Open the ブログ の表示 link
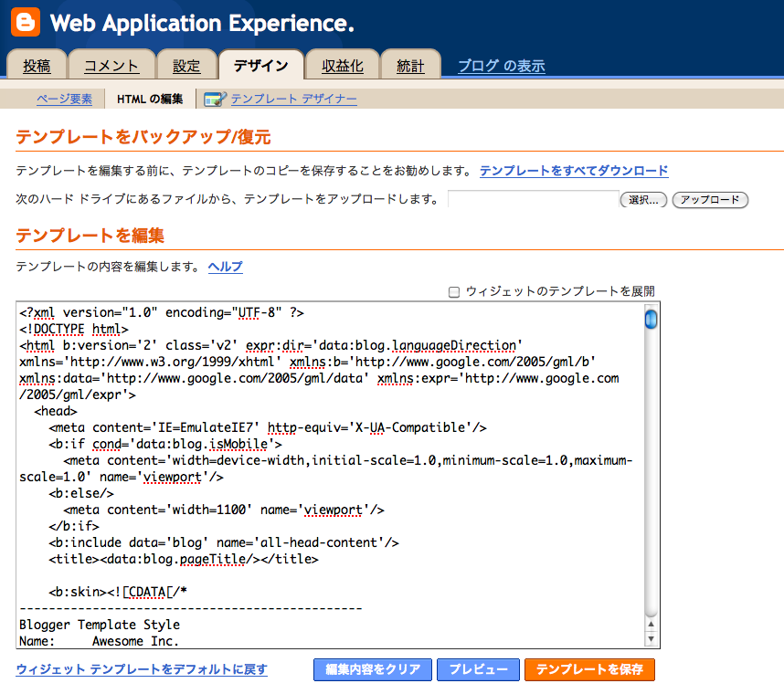This screenshot has width=784, height=694. (x=502, y=66)
